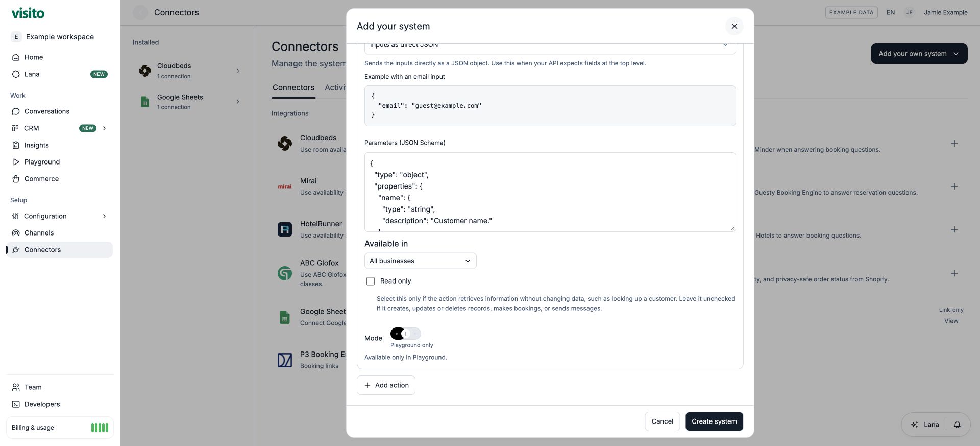Open the Commerce section
This screenshot has height=446, width=980.
59,179
